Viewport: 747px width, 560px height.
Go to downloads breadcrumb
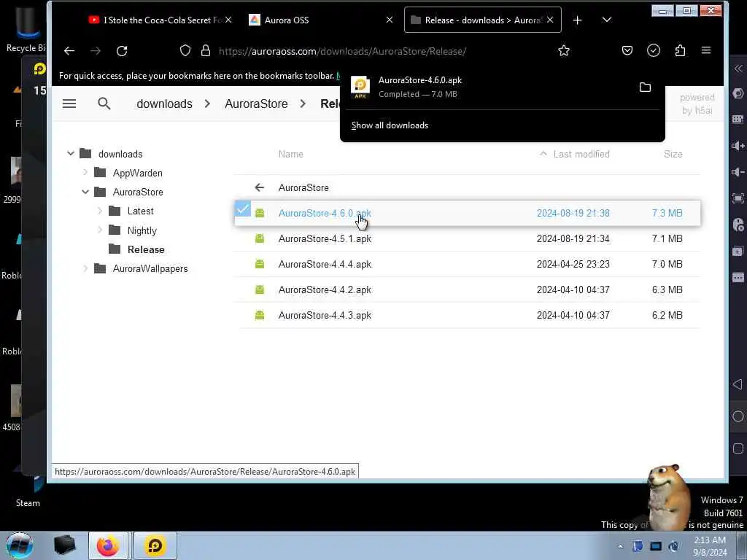click(164, 104)
